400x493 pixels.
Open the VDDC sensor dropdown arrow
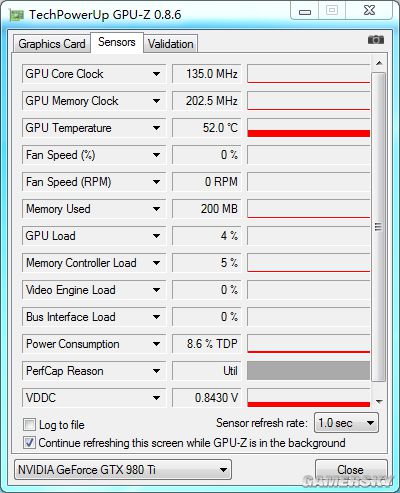click(x=156, y=398)
